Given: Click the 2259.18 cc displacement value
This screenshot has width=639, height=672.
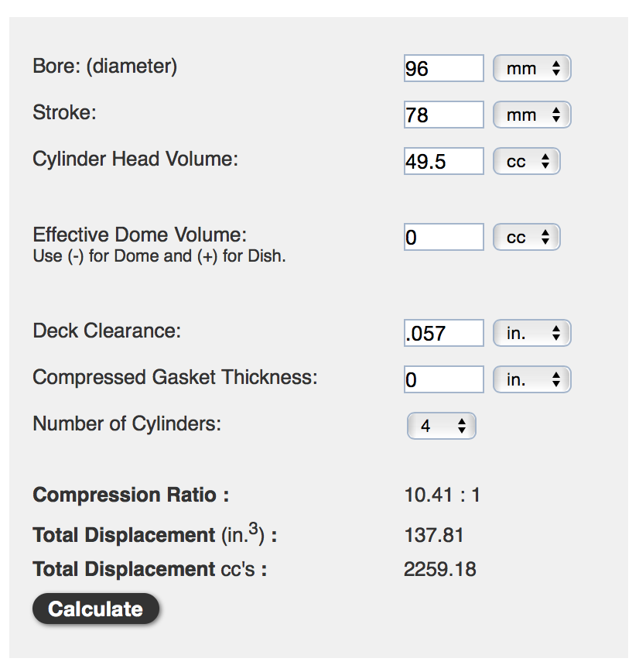Looking at the screenshot, I should (439, 570).
